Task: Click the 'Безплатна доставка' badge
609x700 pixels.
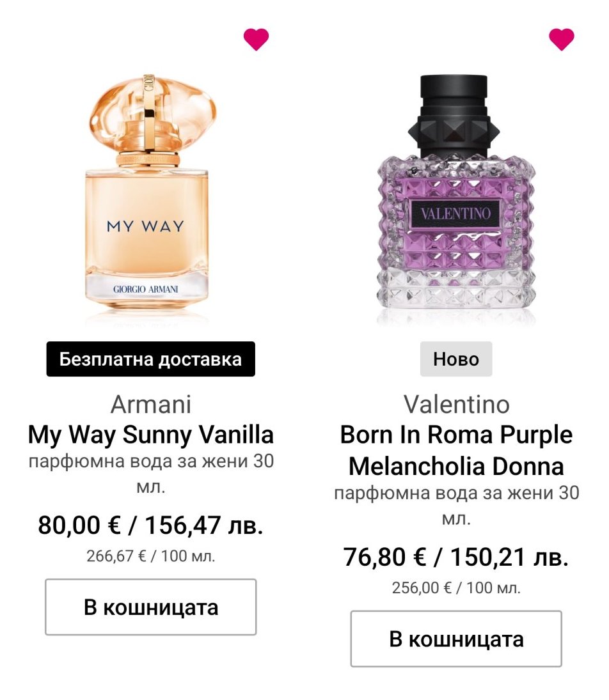Action: coord(151,359)
